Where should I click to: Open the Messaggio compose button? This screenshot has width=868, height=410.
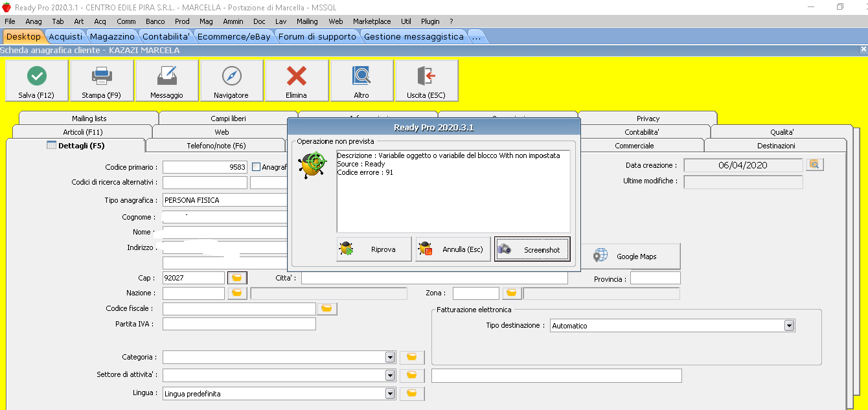coord(166,81)
